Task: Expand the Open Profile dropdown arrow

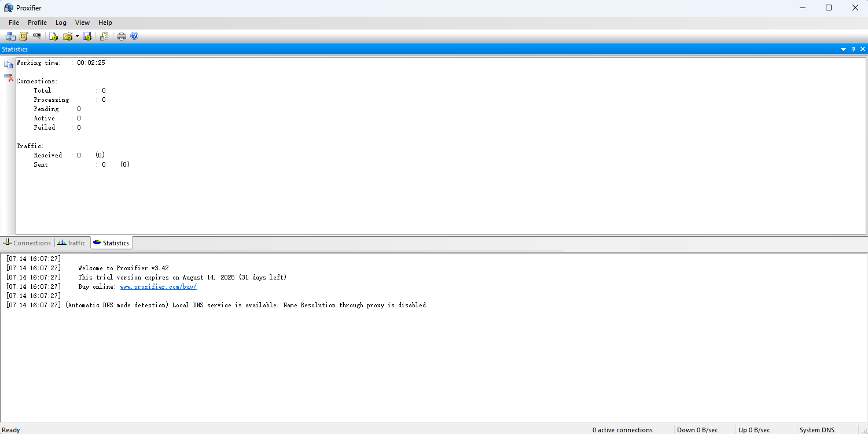Action: click(x=77, y=36)
